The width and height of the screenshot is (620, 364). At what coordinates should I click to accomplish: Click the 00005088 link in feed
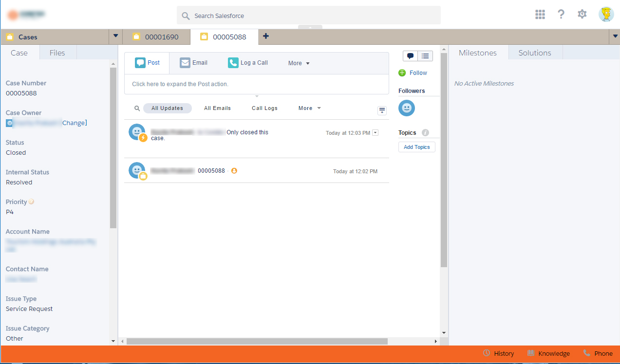pyautogui.click(x=211, y=171)
